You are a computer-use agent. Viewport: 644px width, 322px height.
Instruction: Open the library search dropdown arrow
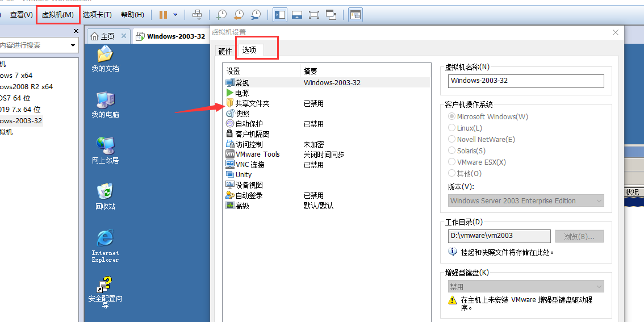73,45
